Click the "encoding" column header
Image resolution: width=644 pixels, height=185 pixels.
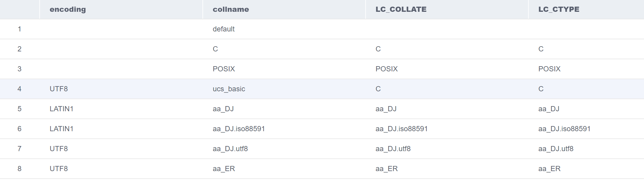[67, 9]
